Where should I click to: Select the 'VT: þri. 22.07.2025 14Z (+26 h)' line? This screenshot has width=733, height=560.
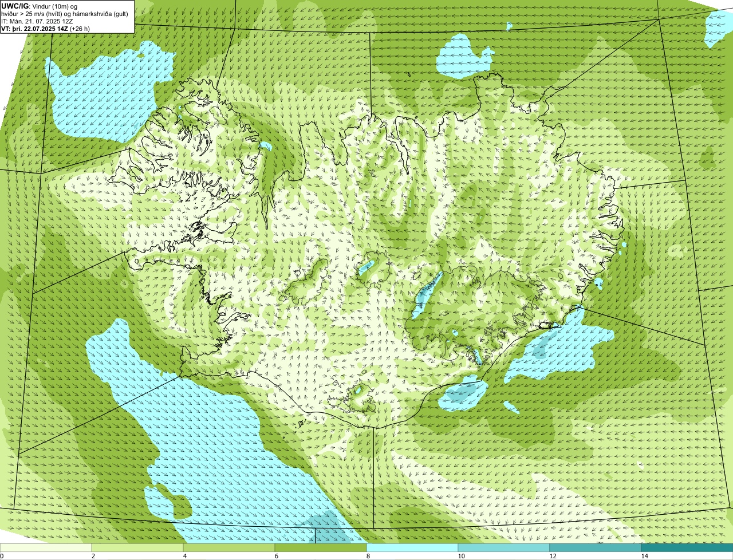[46, 29]
